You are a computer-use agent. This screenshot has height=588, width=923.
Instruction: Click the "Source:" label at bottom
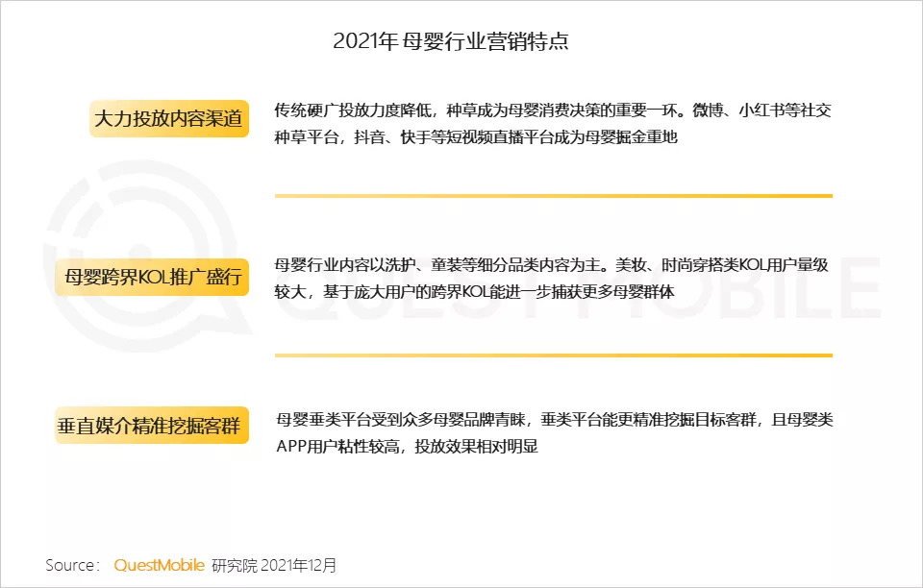(x=72, y=565)
